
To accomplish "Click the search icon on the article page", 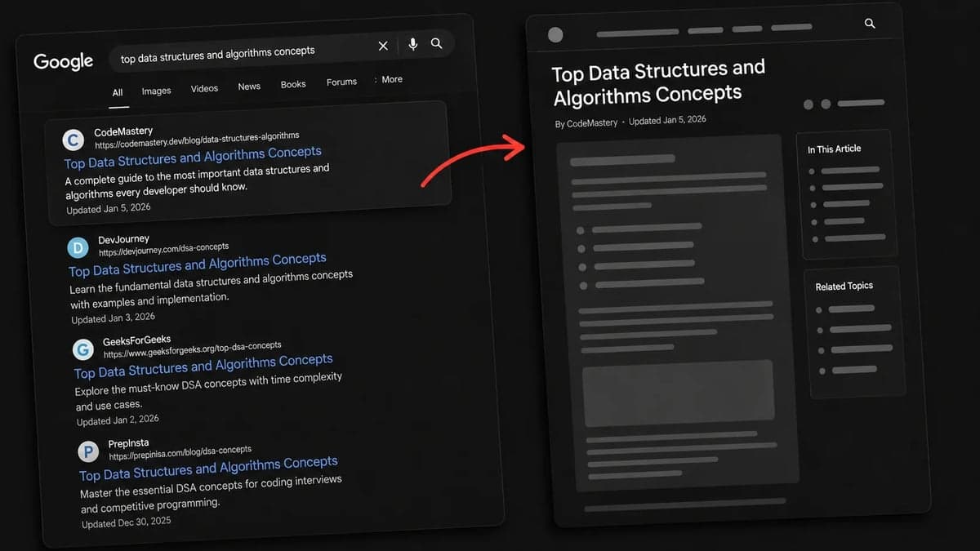I will tap(870, 24).
